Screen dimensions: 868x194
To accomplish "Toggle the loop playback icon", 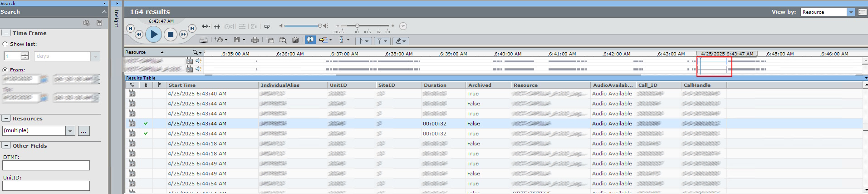I will 266,26.
